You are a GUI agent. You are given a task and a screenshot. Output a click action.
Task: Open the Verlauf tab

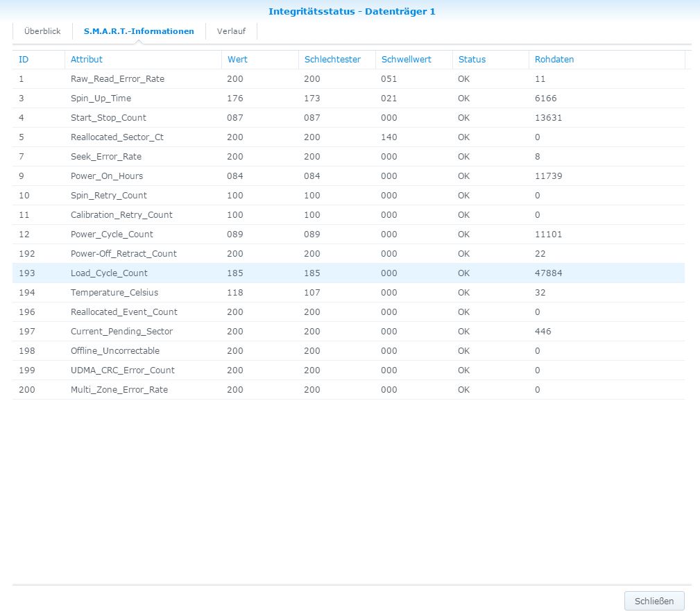click(x=231, y=31)
